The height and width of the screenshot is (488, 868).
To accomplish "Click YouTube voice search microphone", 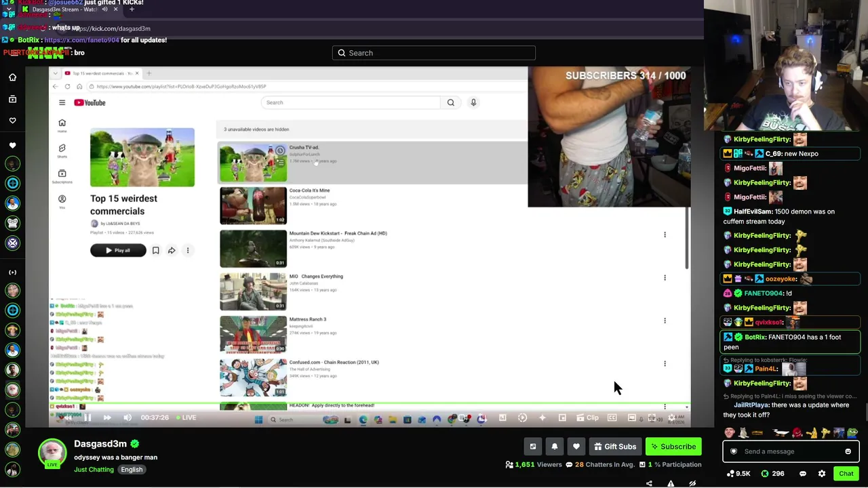I will pos(473,102).
